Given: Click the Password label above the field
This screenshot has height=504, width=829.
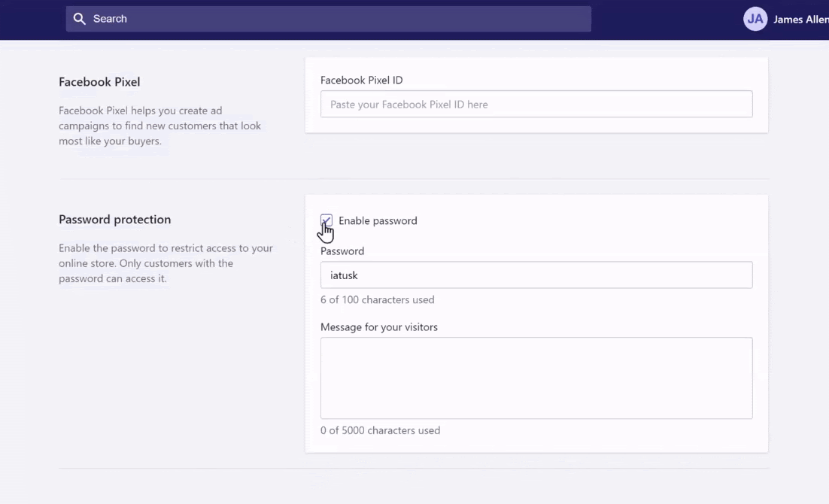Looking at the screenshot, I should (x=342, y=250).
